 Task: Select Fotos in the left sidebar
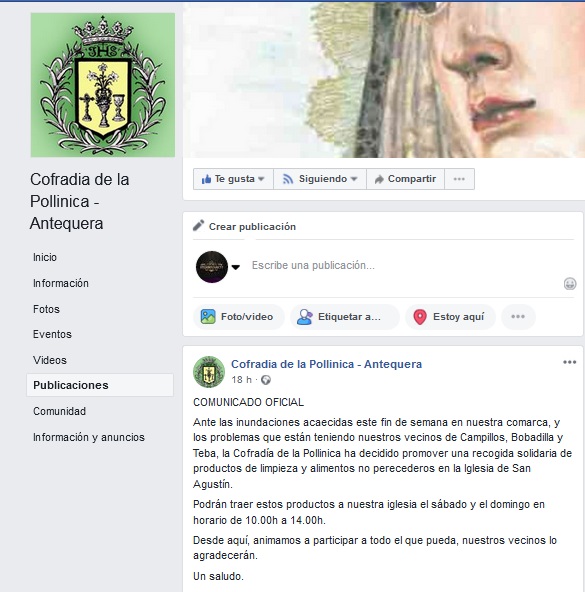tap(46, 309)
